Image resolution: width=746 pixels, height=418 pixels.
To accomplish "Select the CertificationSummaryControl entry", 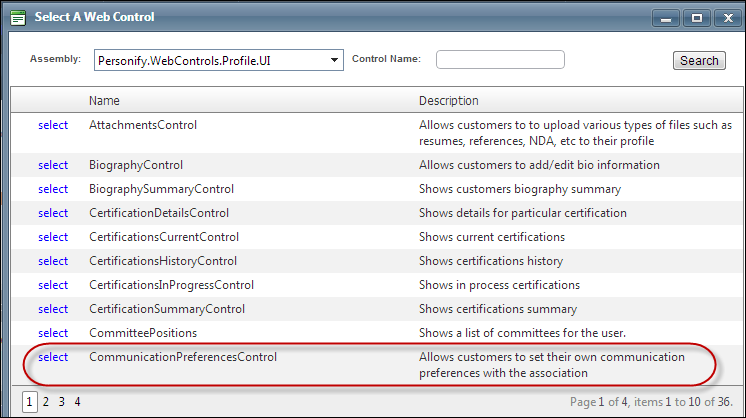I will tap(53, 309).
